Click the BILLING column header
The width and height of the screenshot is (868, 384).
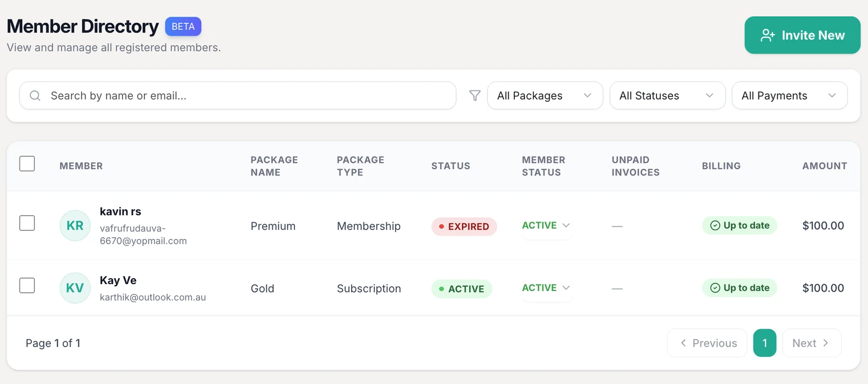coord(722,166)
